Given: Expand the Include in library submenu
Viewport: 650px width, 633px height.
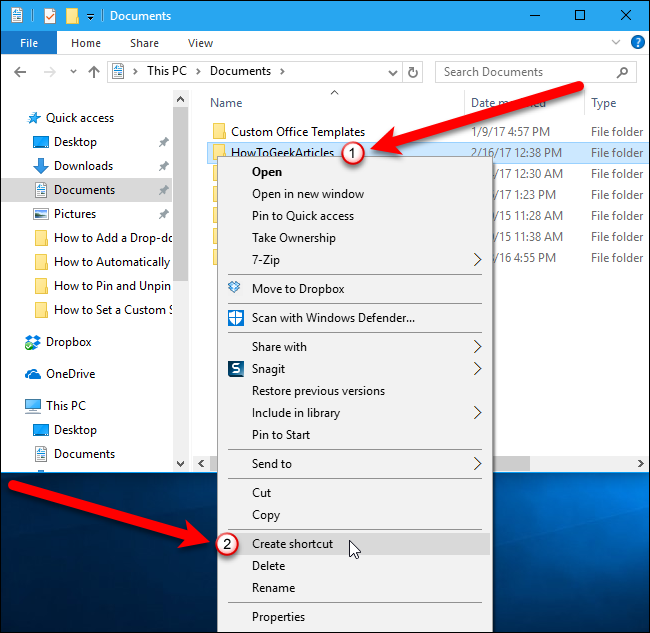Looking at the screenshot, I should click(x=355, y=413).
